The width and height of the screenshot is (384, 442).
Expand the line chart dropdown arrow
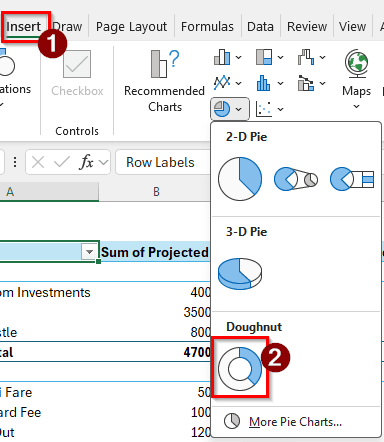tap(239, 83)
